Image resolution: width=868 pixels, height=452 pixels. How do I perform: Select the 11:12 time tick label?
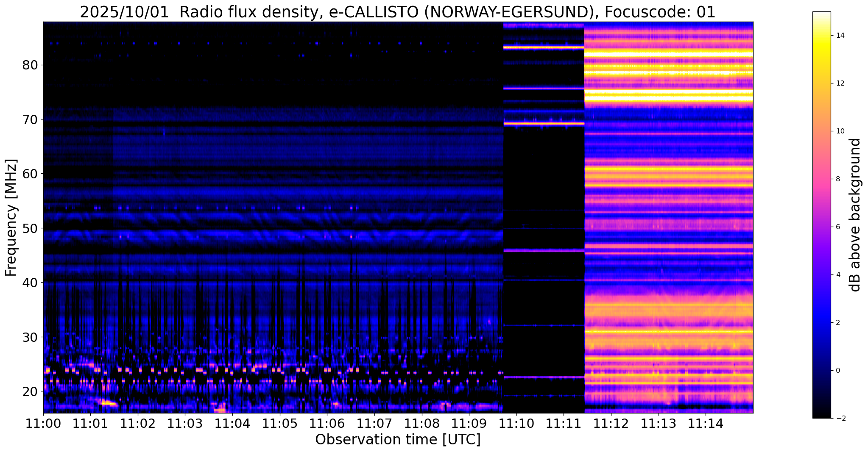click(611, 424)
